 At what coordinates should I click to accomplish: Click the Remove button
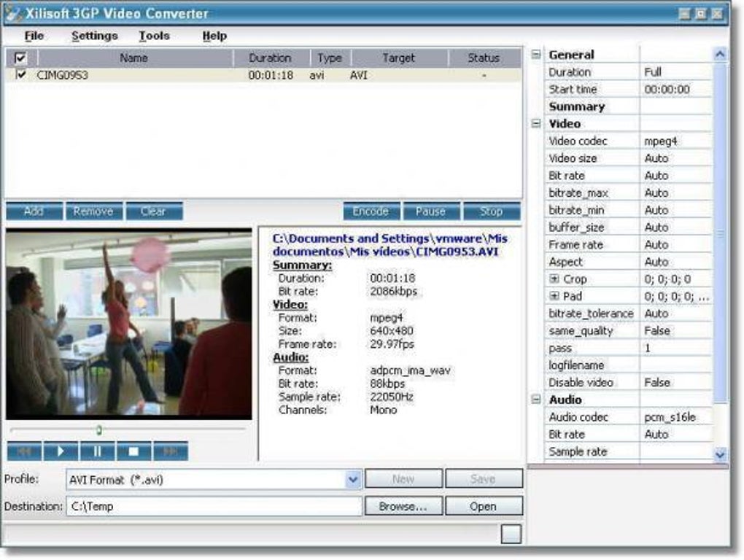[x=93, y=211]
